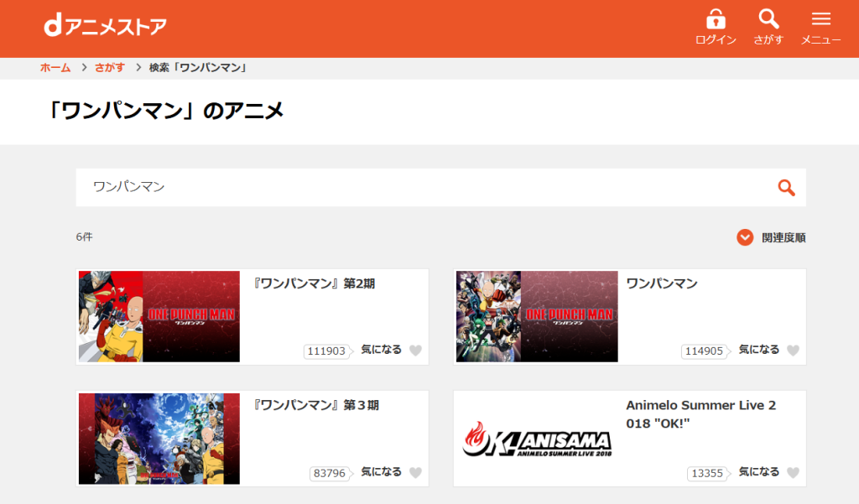Click the 検索「ワンパンマン」 breadcrumb text
The image size is (859, 504).
(x=200, y=67)
